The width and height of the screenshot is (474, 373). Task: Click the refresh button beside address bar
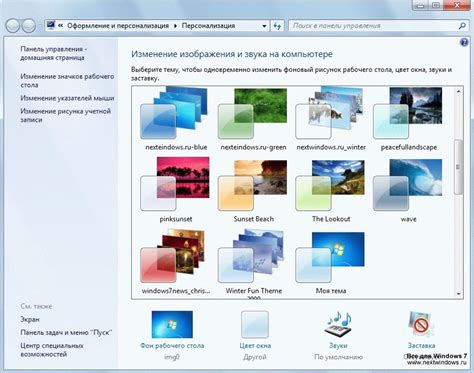click(x=277, y=26)
